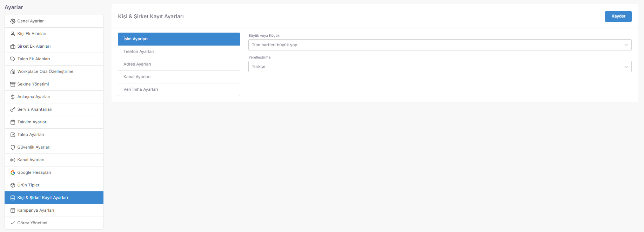This screenshot has height=232, width=644.
Task: Open Google Hesapları page
Action: click(54, 172)
